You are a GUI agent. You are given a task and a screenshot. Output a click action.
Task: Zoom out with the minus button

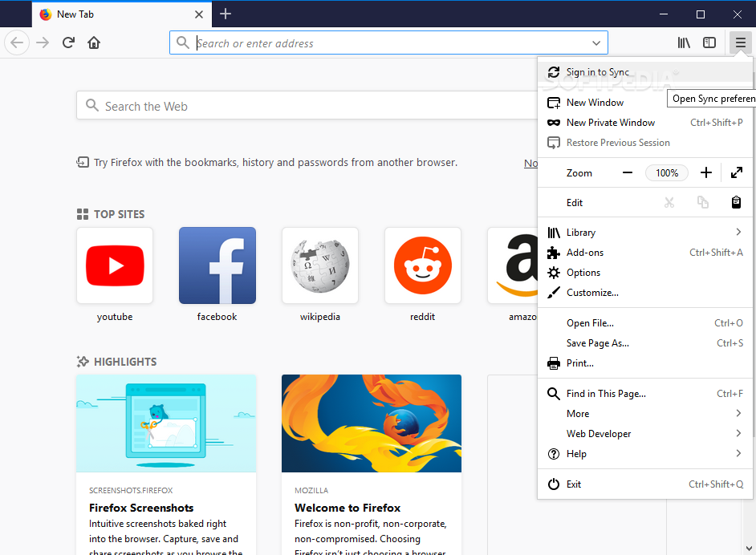(628, 173)
